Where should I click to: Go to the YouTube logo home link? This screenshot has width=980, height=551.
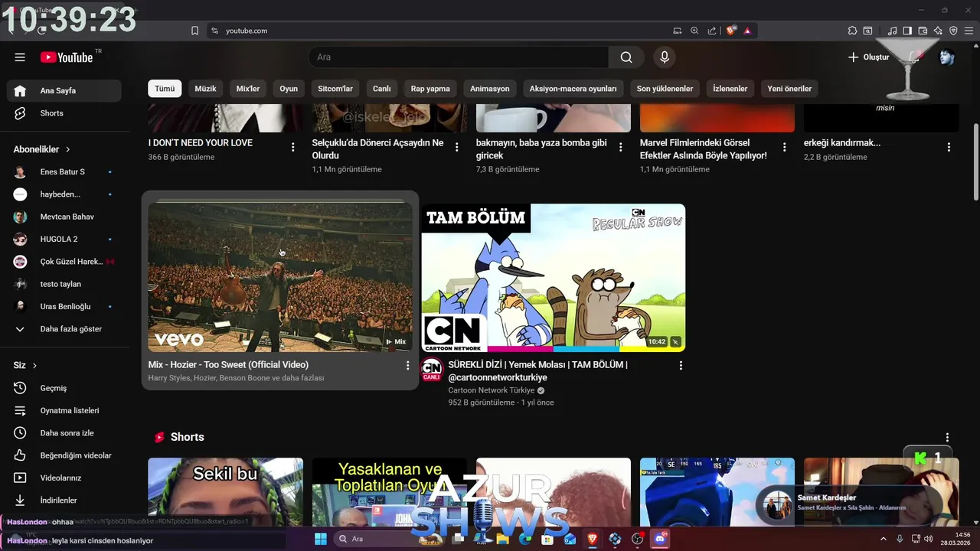coord(67,57)
